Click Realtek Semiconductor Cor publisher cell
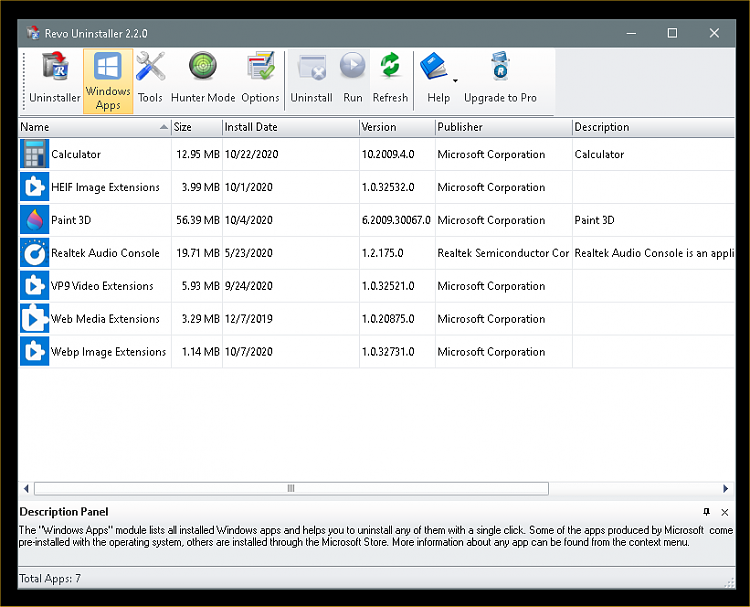This screenshot has height=607, width=750. pyautogui.click(x=503, y=253)
